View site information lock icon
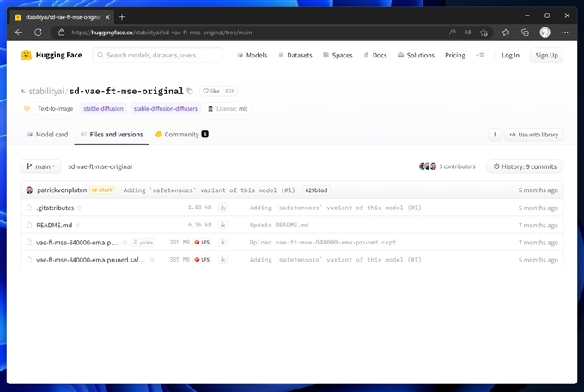 click(x=62, y=33)
